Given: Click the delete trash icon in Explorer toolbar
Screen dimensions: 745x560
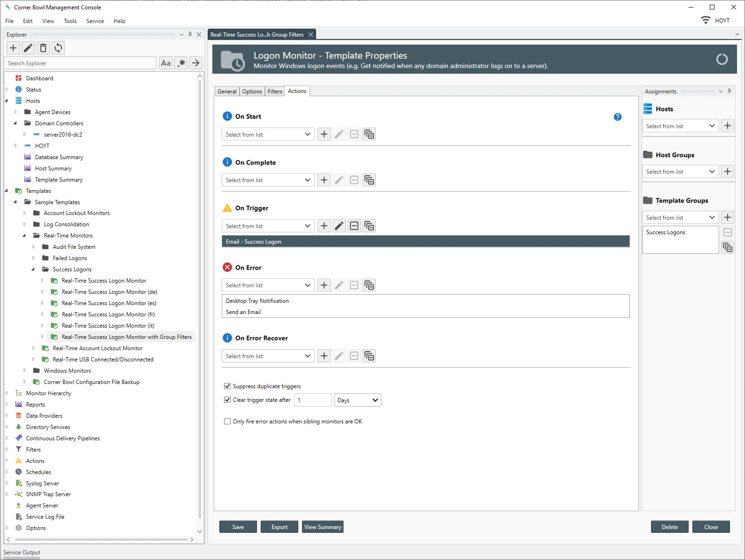Looking at the screenshot, I should (x=43, y=48).
